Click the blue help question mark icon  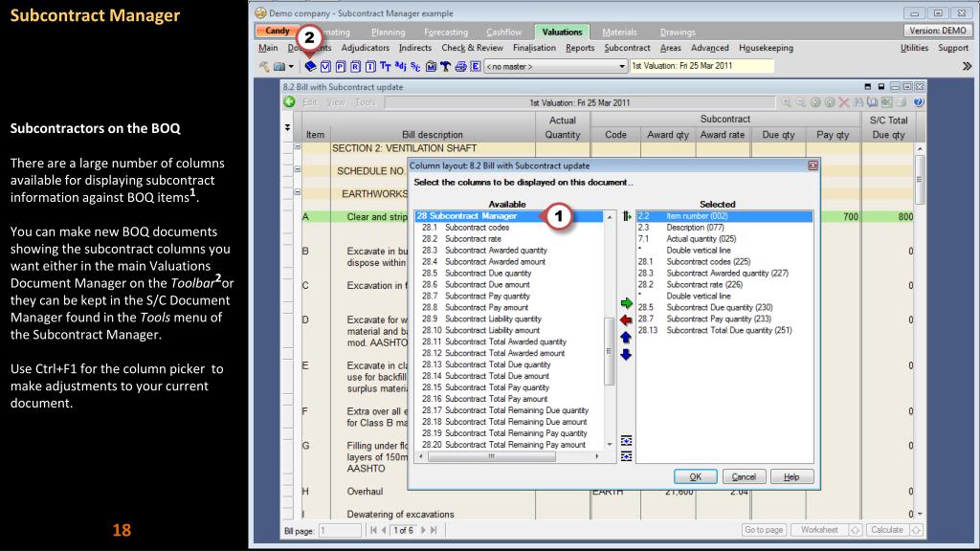[x=918, y=101]
